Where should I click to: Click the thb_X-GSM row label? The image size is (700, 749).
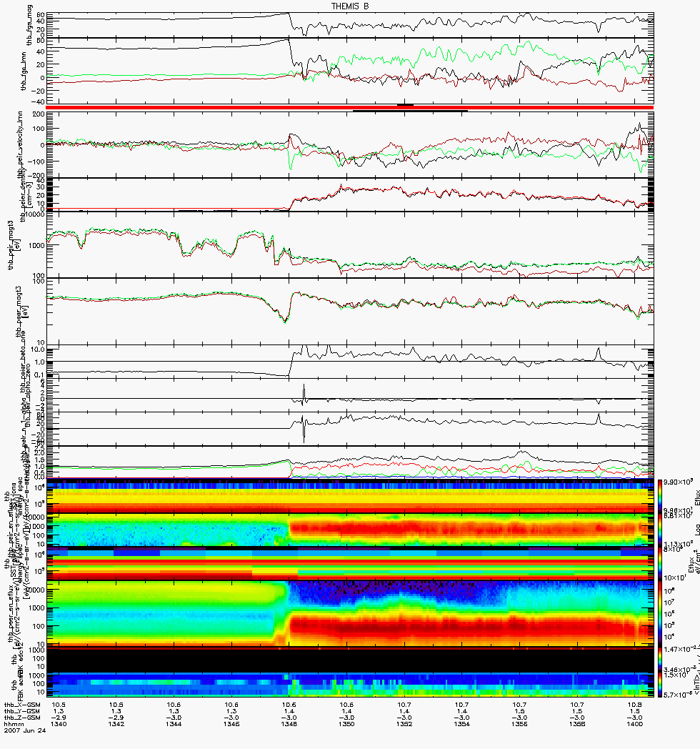[x=22, y=705]
